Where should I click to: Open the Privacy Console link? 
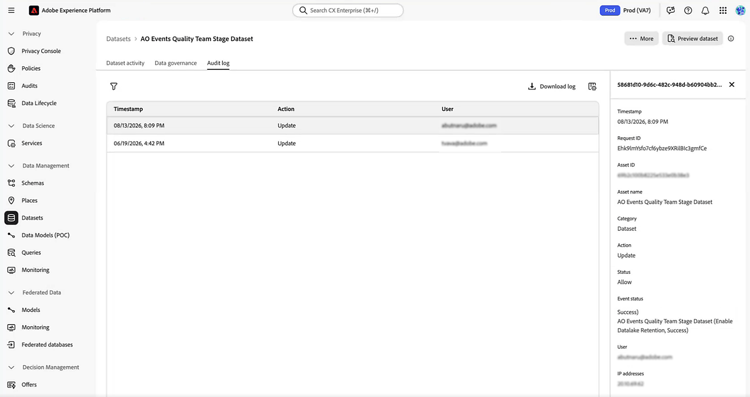41,51
